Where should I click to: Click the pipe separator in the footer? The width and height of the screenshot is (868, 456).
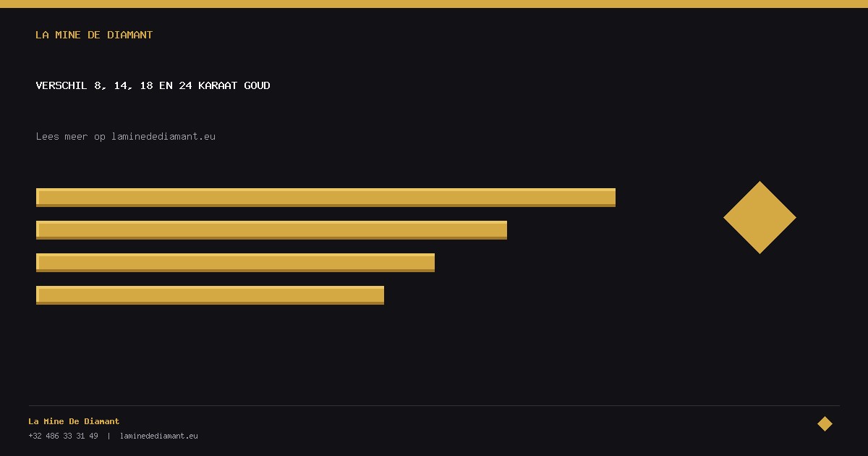(109, 436)
